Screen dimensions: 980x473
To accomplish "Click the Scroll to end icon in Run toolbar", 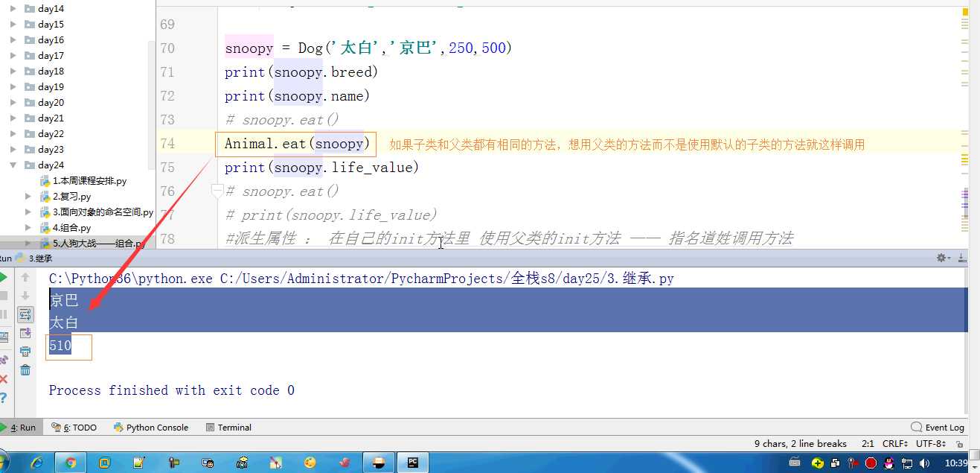I will click(25, 333).
